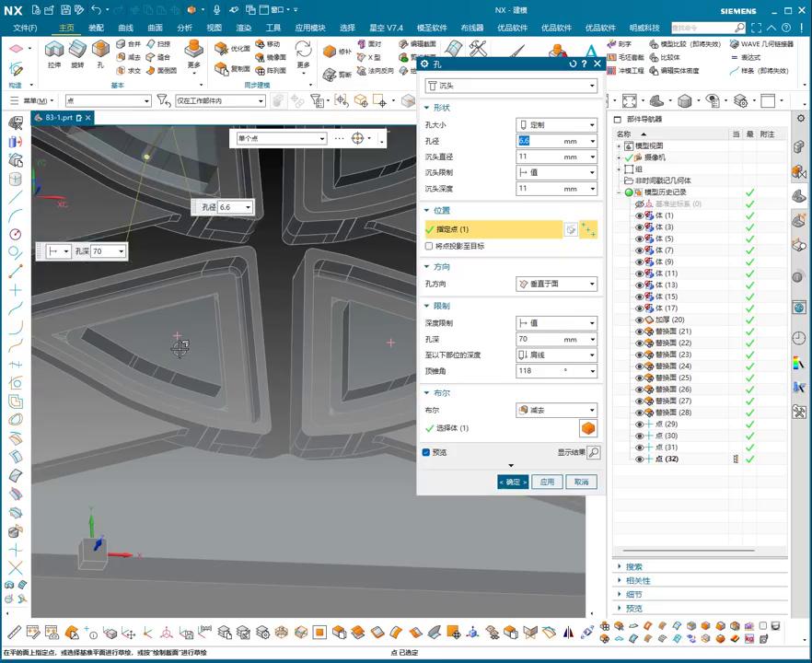Toggle the 预览 preview checkbox
Screen dimensions: 812x663
(426, 452)
